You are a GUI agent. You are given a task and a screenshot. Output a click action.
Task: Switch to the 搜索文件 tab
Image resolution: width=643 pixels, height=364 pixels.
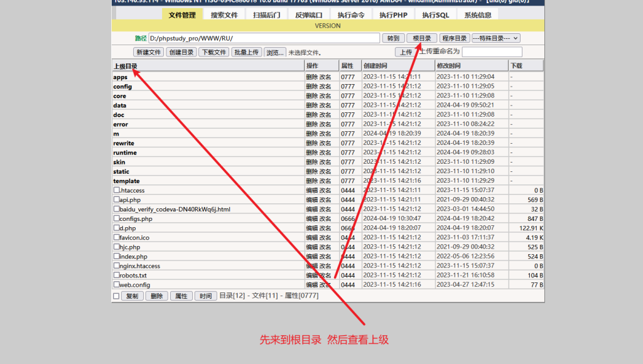[x=224, y=15]
